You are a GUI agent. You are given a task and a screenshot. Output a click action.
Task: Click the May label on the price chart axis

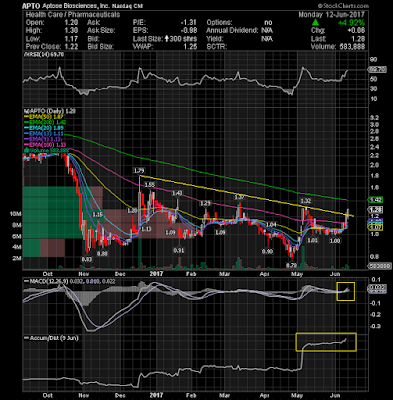[296, 274]
